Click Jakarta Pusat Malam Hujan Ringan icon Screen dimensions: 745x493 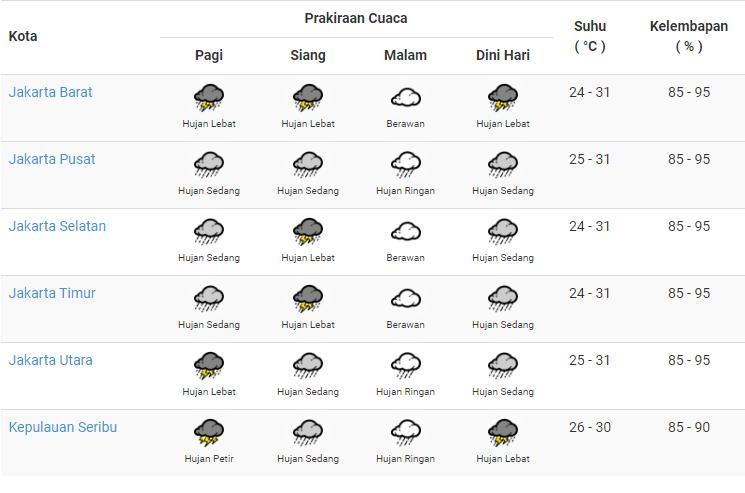click(406, 165)
